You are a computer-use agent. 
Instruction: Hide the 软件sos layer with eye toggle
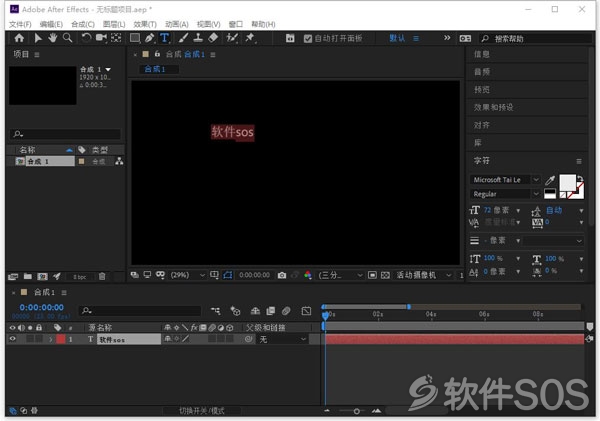[13, 339]
